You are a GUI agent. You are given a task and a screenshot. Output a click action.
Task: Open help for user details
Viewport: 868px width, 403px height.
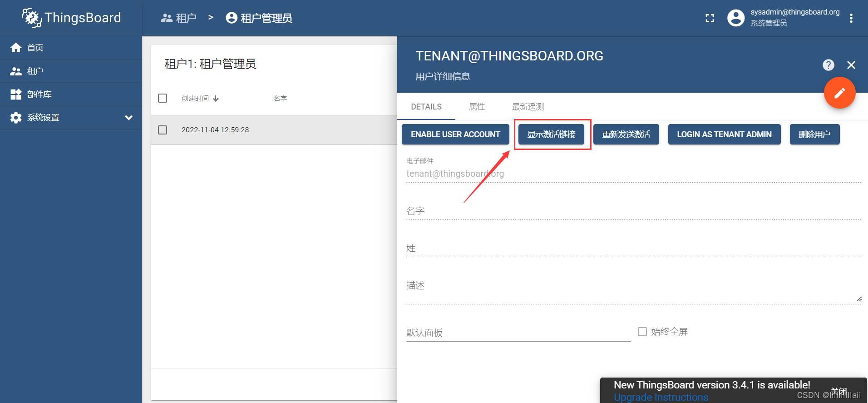point(829,65)
